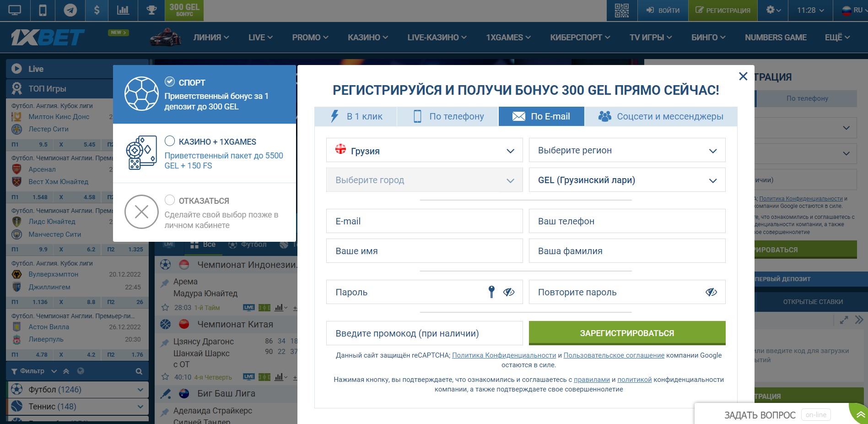Click the Live play icon in sidebar

pos(16,69)
